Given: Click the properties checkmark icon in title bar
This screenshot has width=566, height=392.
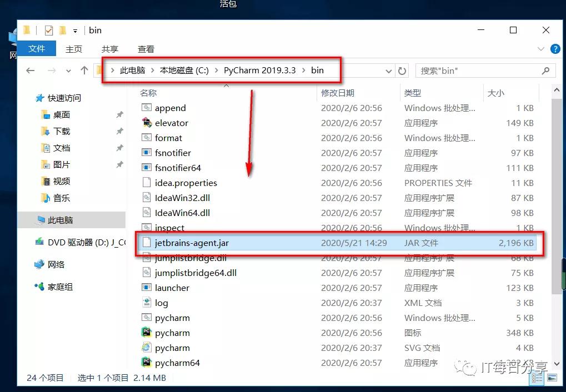Looking at the screenshot, I should tap(49, 31).
